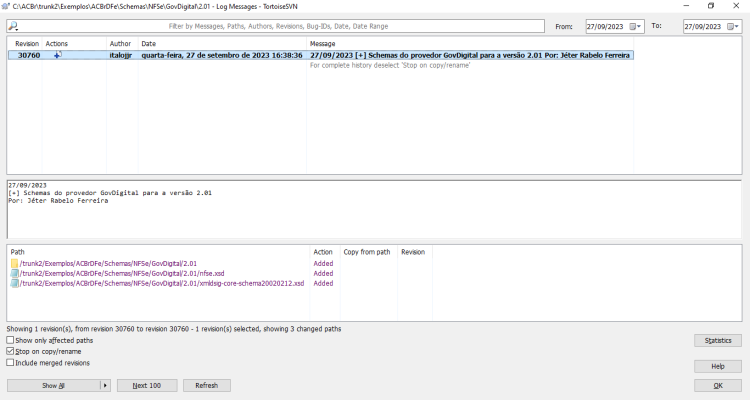Screen dimensions: 750x400
Task: Select the xmldsig-core-schema20020212.xsd path row
Action: 162,284
